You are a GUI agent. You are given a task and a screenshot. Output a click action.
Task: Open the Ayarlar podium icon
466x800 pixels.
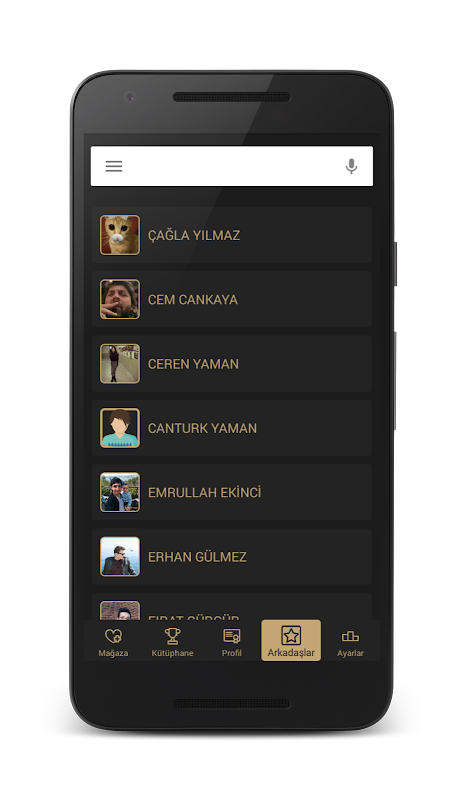coord(350,636)
